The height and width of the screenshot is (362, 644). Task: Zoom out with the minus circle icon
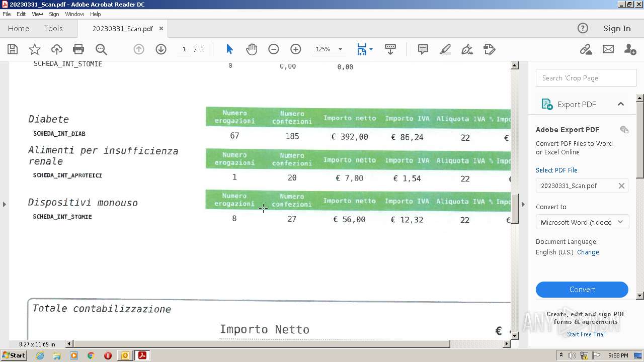click(274, 49)
